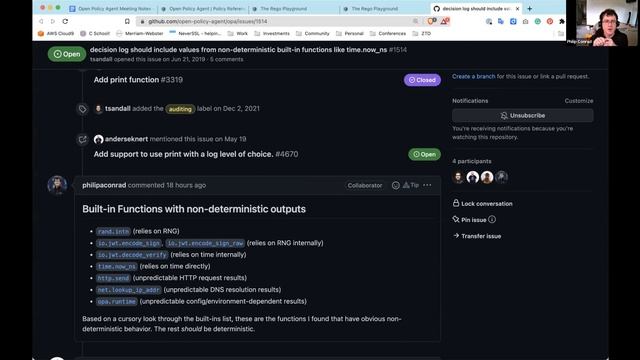Click the tsandall username on the auditing label event
The height and width of the screenshot is (360, 640).
pos(118,109)
